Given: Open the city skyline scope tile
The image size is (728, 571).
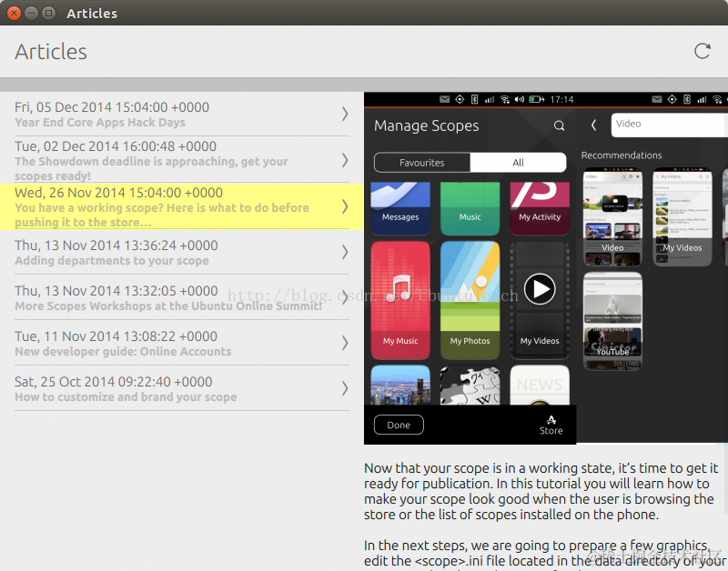Looking at the screenshot, I should pos(400,385).
